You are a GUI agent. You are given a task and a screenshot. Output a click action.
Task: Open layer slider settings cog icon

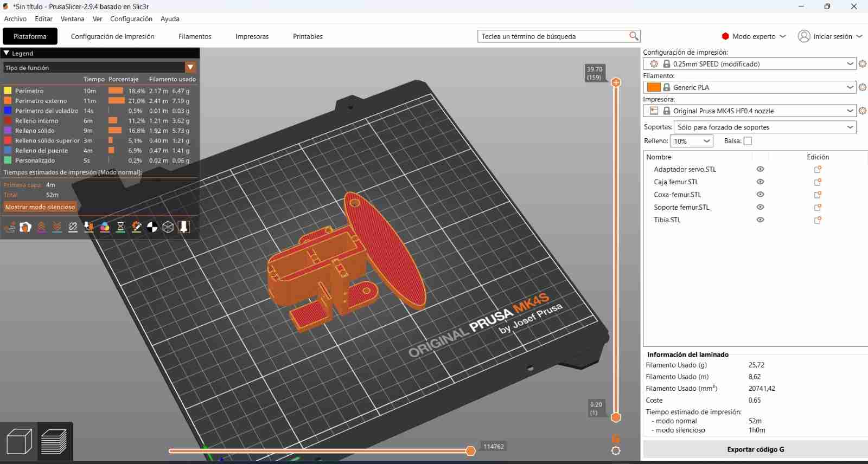click(x=616, y=451)
